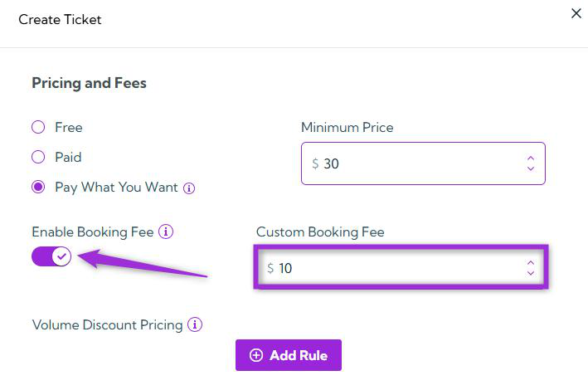Viewport: 588px width, 390px height.
Task: Select Pay What You Want radio button
Action: point(38,188)
